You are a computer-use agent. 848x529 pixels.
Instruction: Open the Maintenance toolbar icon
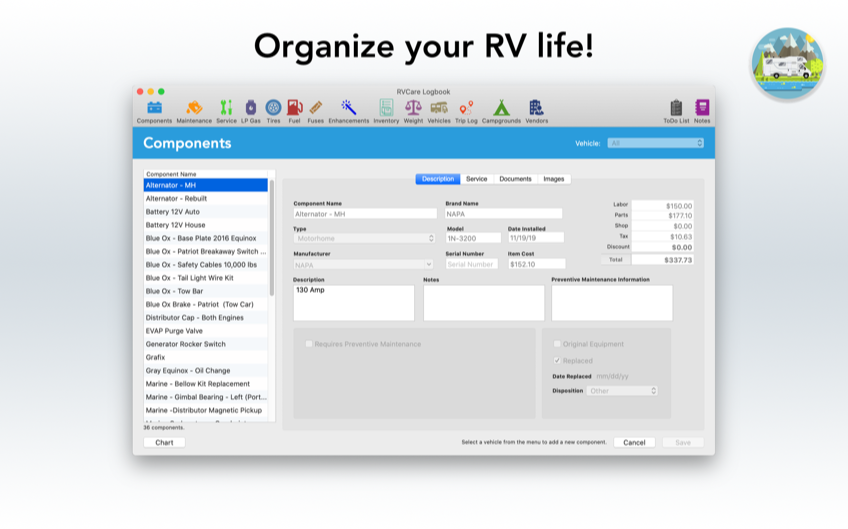[x=194, y=108]
